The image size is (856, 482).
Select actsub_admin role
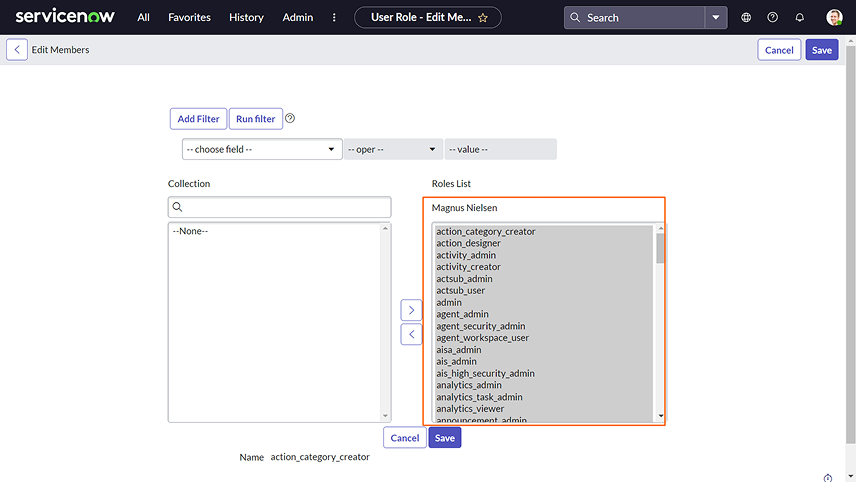544,278
